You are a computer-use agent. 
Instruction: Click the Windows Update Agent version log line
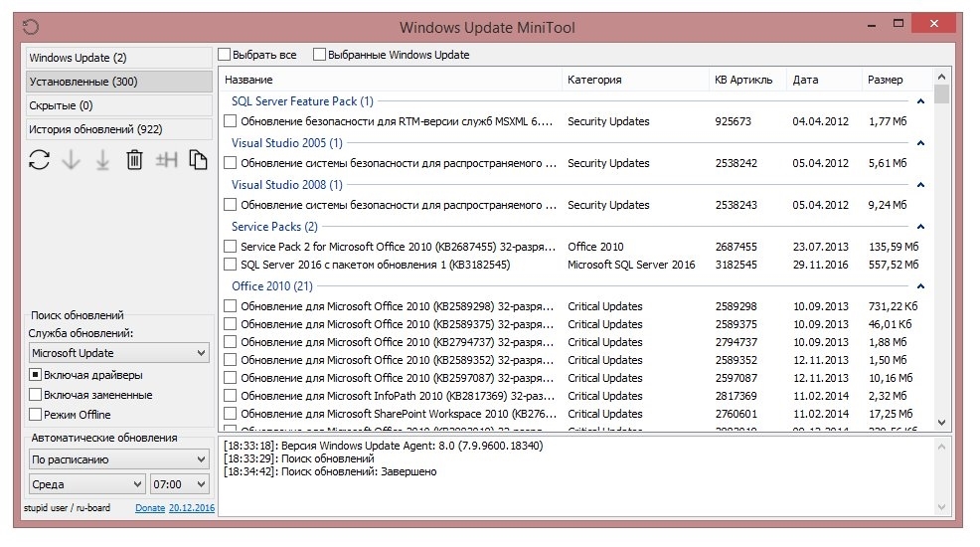(x=383, y=446)
